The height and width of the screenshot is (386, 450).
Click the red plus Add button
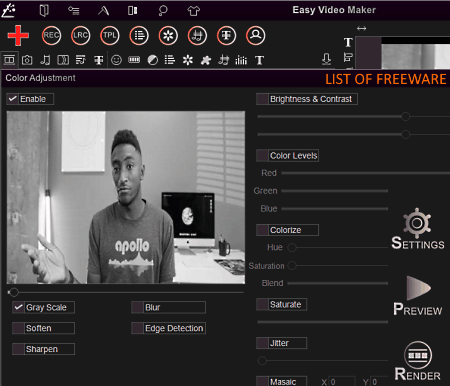pyautogui.click(x=18, y=35)
